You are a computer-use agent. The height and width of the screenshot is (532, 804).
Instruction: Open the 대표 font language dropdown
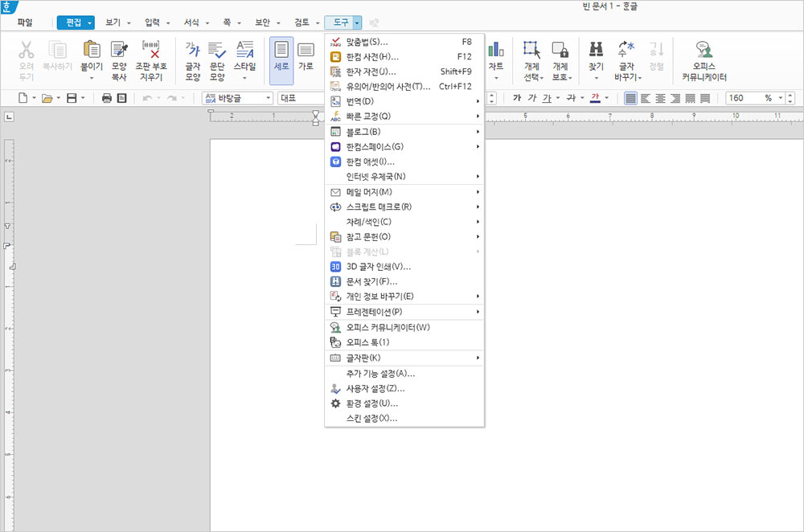(301, 98)
